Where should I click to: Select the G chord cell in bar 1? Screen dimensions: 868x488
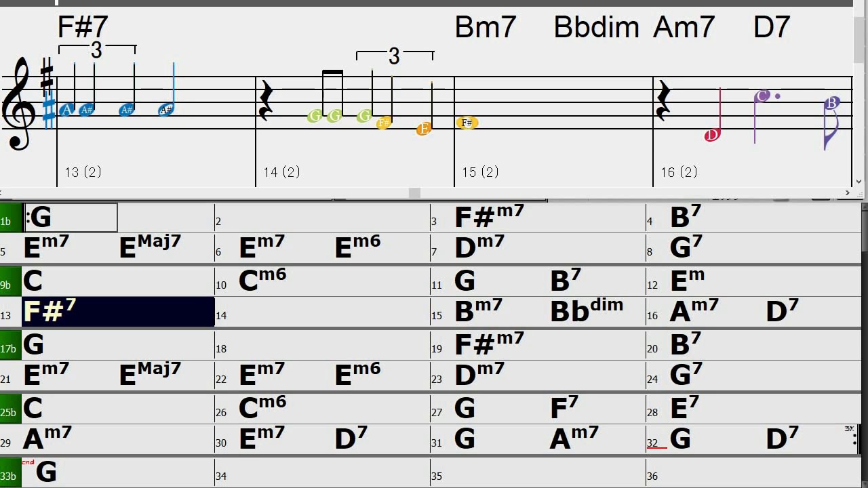click(71, 218)
